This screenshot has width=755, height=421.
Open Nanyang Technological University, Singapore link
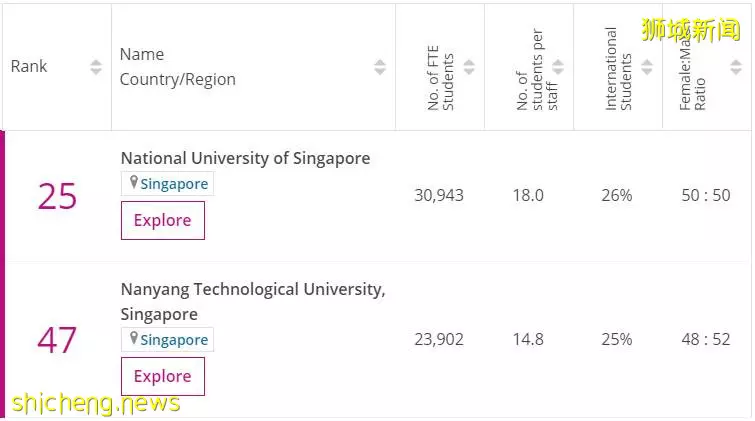coord(253,302)
